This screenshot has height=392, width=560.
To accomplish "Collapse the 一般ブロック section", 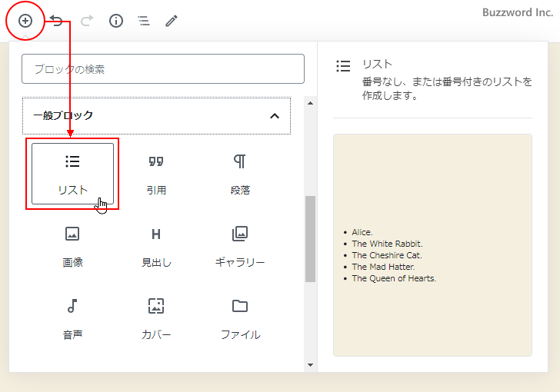I will pyautogui.click(x=274, y=115).
